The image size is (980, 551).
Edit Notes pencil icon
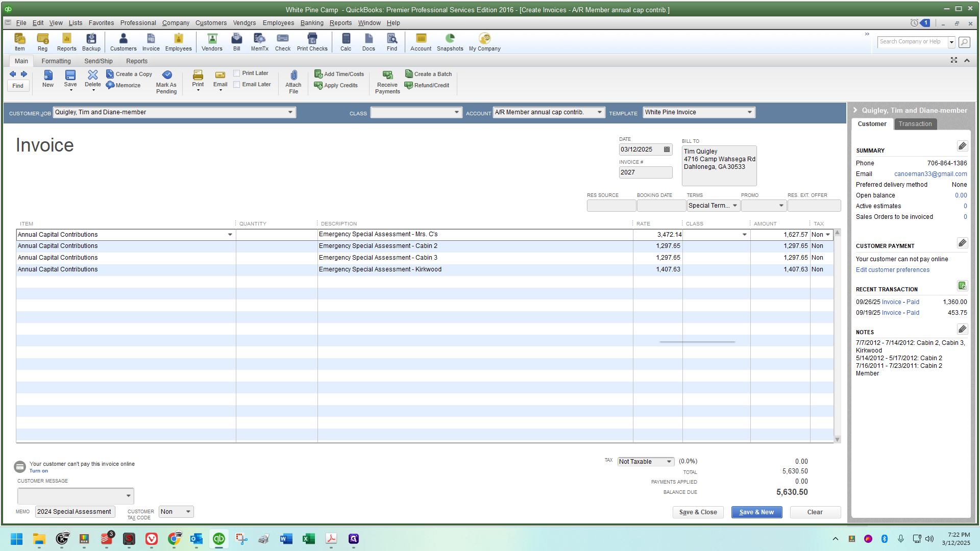962,329
